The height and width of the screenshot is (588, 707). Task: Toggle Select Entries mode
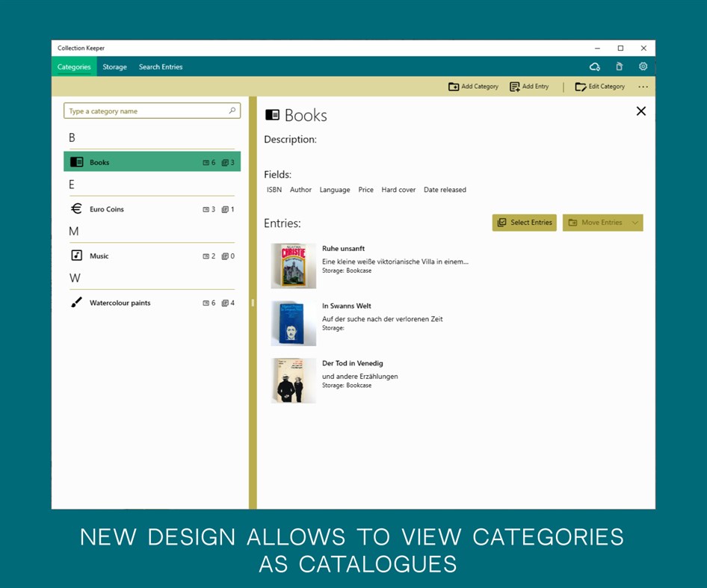(x=524, y=222)
